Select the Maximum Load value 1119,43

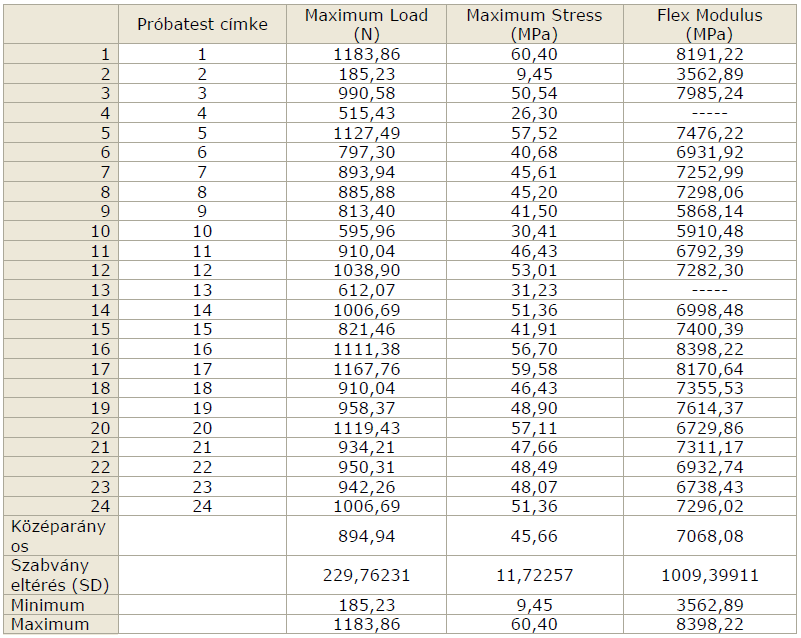(x=366, y=428)
